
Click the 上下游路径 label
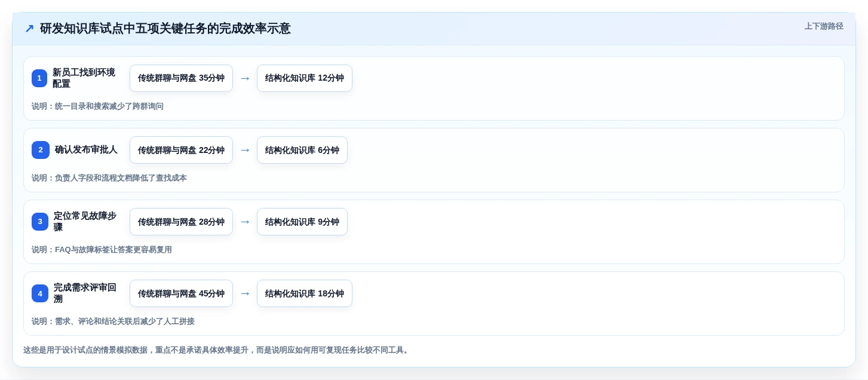coord(824,26)
